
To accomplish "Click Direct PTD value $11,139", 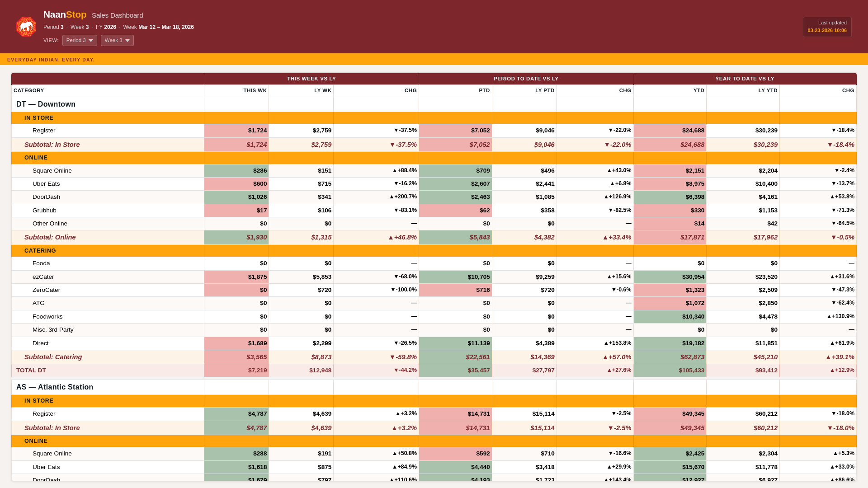I will pyautogui.click(x=456, y=343).
